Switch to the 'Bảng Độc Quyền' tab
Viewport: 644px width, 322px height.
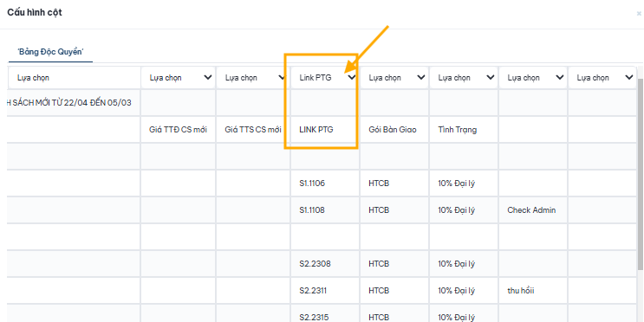(50, 52)
